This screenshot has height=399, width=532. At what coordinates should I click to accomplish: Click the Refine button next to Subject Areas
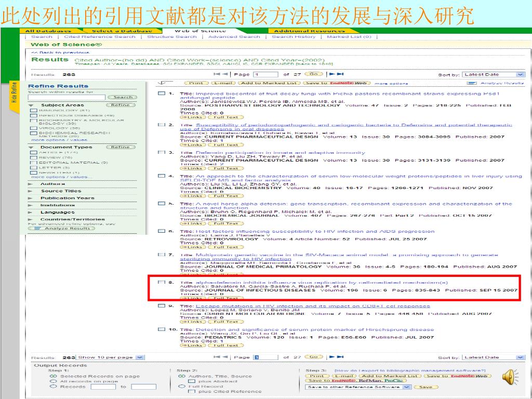[x=121, y=105]
